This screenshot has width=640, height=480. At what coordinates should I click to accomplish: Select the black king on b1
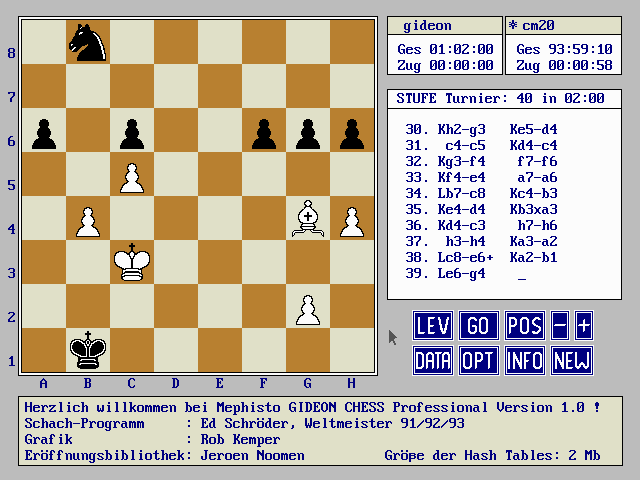[88, 350]
